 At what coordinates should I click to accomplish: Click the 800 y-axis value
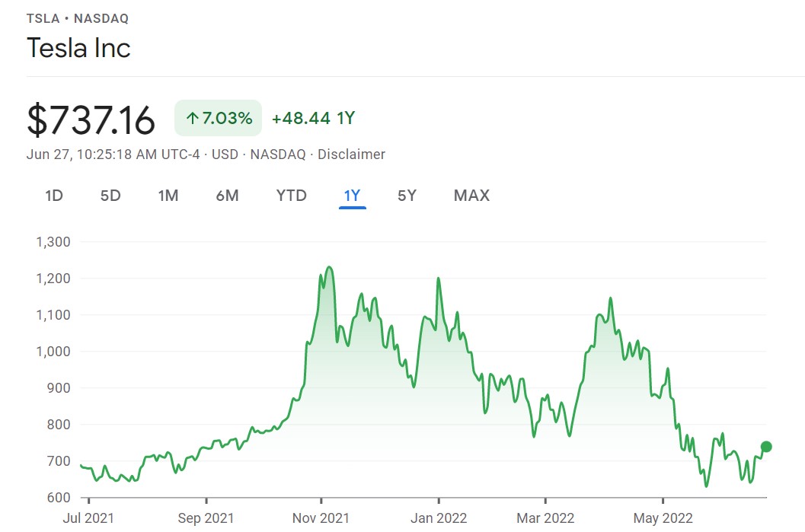59,424
